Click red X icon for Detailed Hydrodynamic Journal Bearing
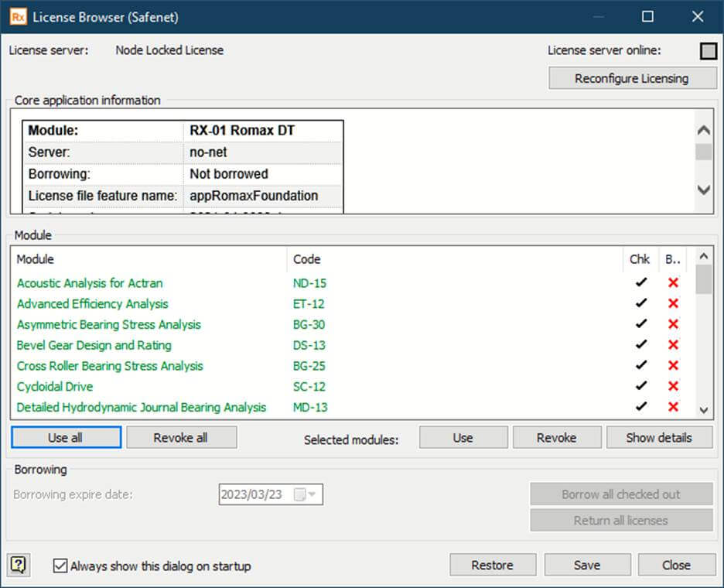 pyautogui.click(x=673, y=407)
